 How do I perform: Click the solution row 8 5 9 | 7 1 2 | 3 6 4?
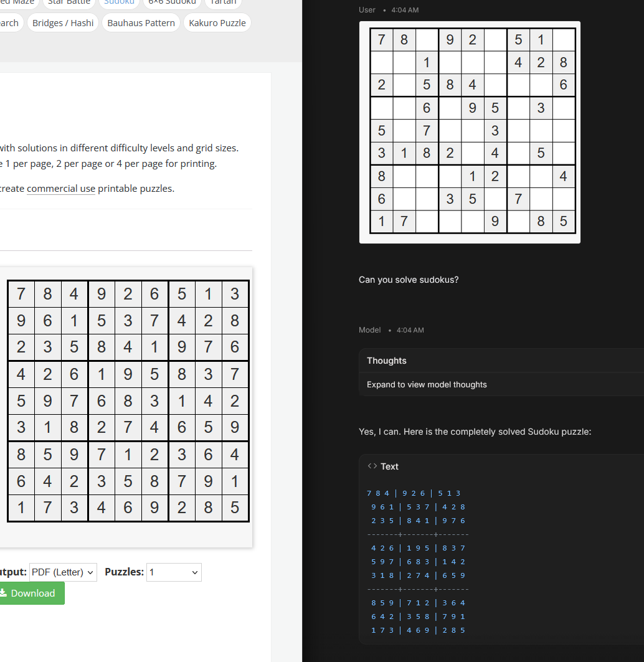(x=418, y=603)
